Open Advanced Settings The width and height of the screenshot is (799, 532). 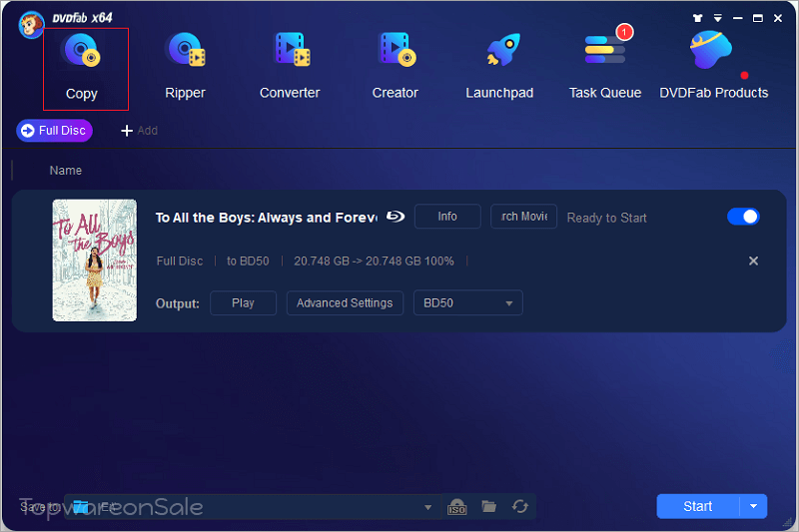point(345,302)
